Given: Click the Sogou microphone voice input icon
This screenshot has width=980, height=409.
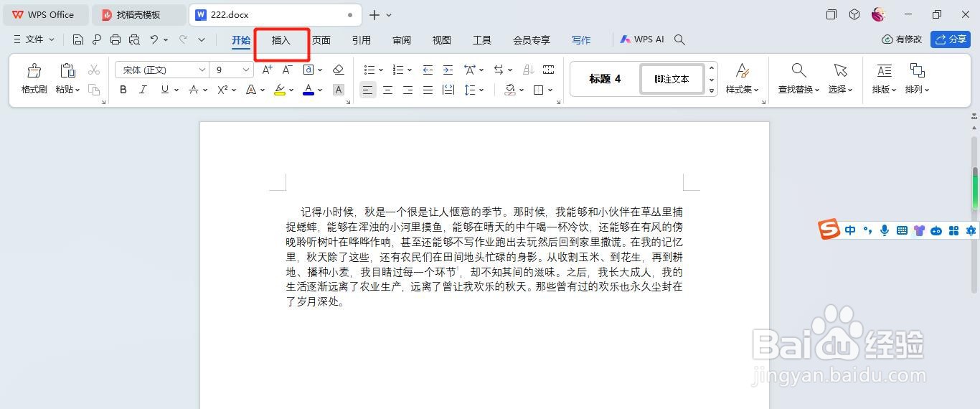Looking at the screenshot, I should [885, 230].
